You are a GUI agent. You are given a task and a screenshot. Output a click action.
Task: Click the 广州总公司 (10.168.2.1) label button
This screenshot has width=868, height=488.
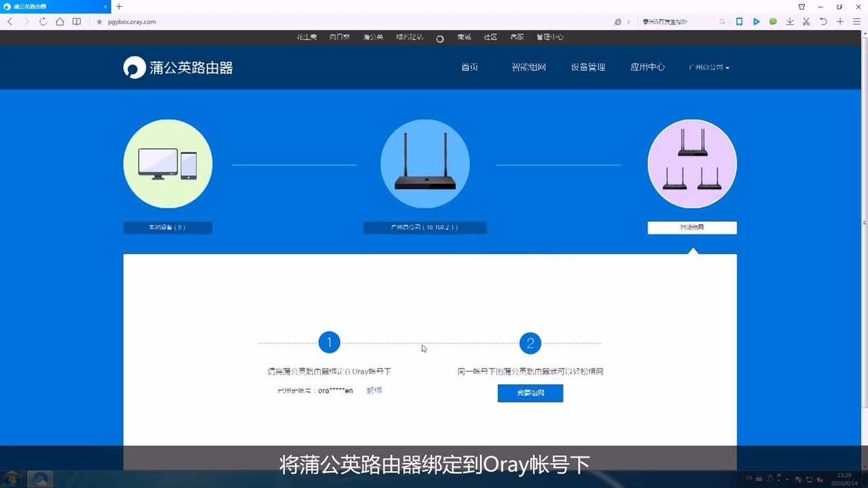pos(425,228)
